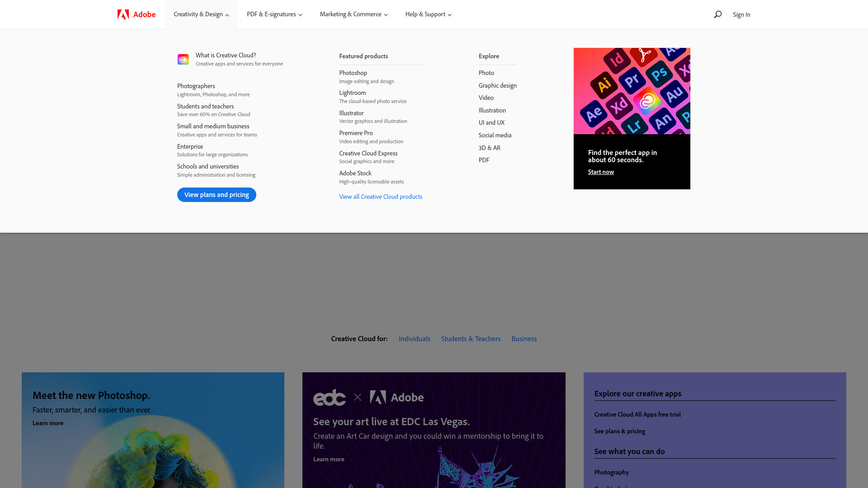Screen dimensions: 868x488
Task: Click the app icons promo image
Action: click(632, 91)
